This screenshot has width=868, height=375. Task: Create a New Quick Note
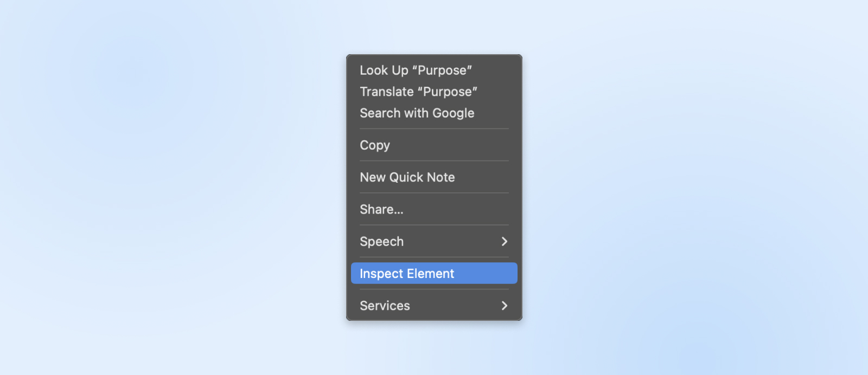(x=407, y=177)
